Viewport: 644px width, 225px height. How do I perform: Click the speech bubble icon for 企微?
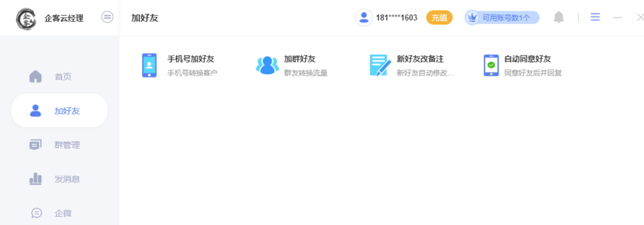36,213
